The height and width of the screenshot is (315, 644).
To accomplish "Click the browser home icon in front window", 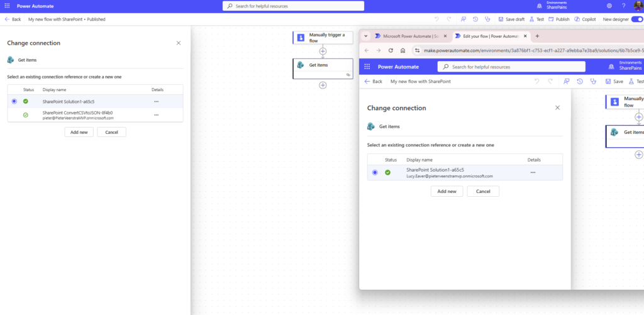I will (403, 50).
